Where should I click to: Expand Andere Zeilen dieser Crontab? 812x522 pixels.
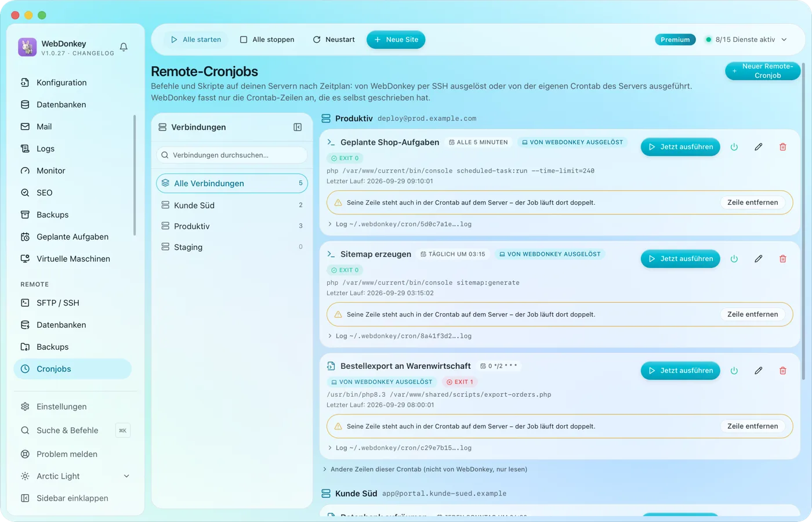(425, 469)
